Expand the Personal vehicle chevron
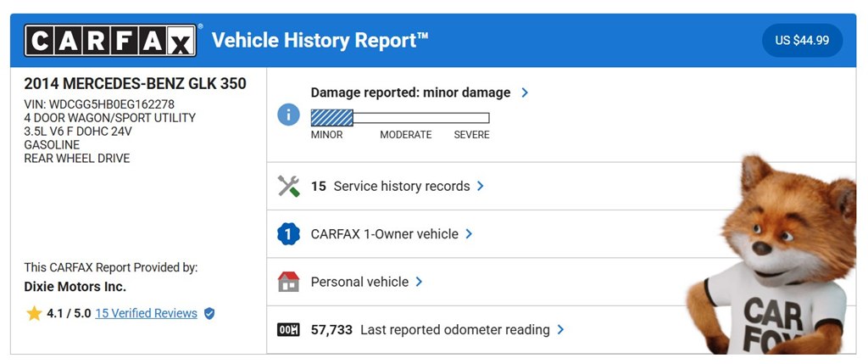The width and height of the screenshot is (868, 364). (x=419, y=282)
